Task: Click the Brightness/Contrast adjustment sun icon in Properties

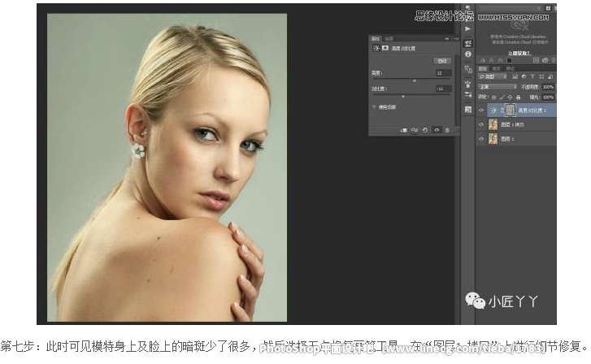Action: 376,48
